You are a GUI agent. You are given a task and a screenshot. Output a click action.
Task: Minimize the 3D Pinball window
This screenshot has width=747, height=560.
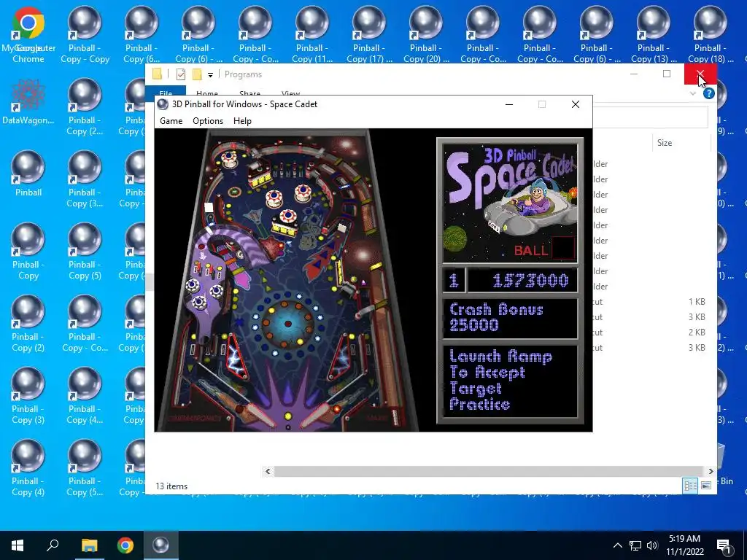(508, 104)
